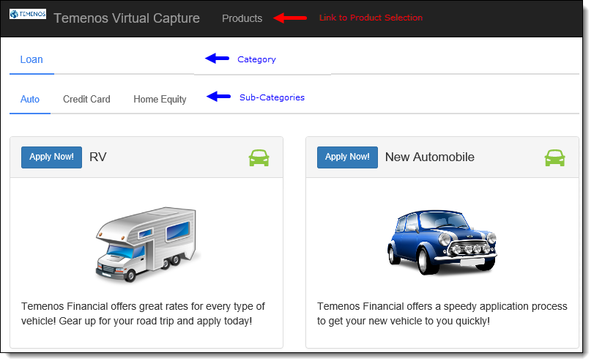Viewport: 594px width, 364px height.
Task: Click the RV description about road trip rates
Action: click(x=144, y=313)
